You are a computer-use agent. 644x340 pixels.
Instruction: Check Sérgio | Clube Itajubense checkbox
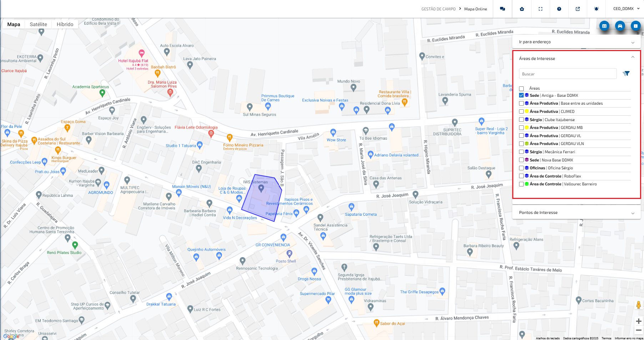pyautogui.click(x=521, y=120)
